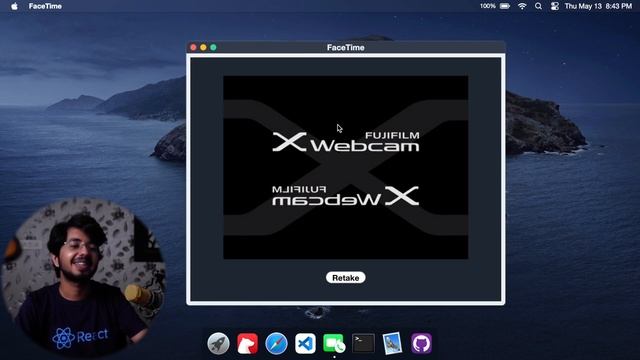
Task: Open the date and time clock
Action: pyautogui.click(x=598, y=6)
